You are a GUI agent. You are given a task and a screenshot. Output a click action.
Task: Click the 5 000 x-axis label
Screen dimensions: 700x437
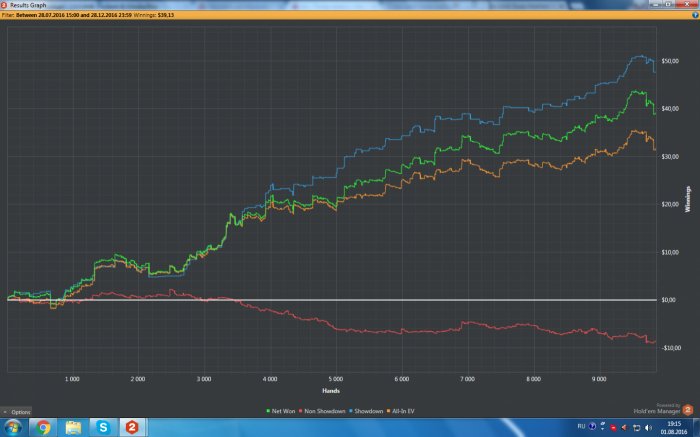tap(336, 379)
